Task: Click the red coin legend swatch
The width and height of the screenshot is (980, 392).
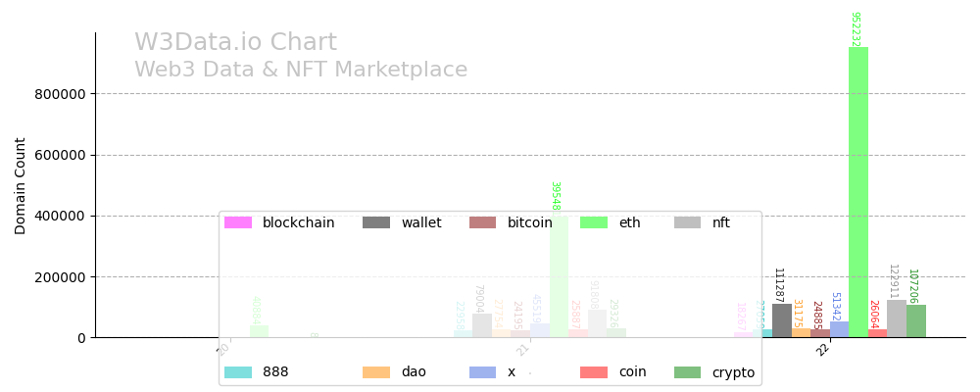Action: [x=594, y=372]
